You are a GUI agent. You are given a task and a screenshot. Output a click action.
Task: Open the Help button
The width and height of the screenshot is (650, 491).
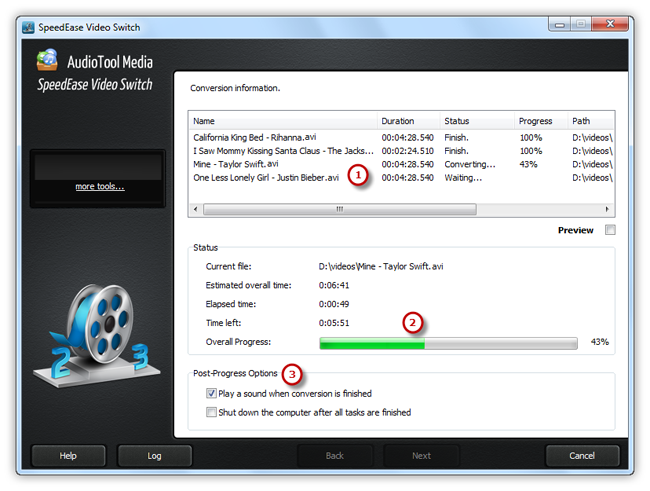click(68, 456)
